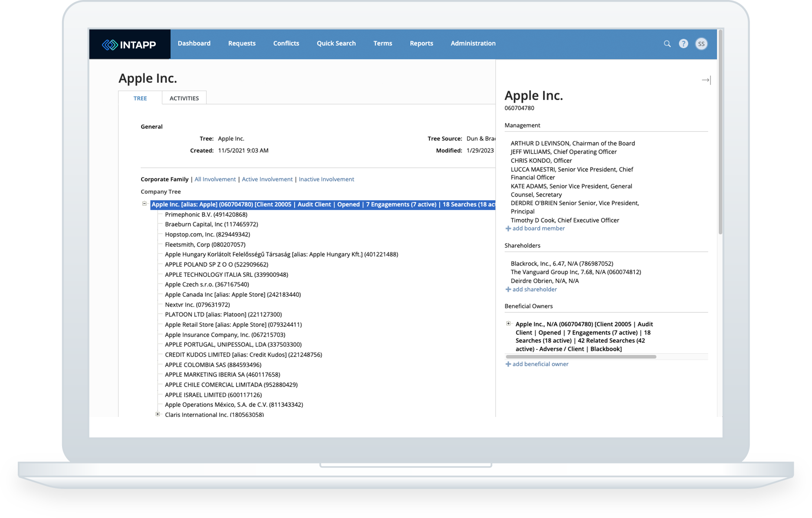Expand the Claris International Inc. node
Image resolution: width=812 pixels, height=518 pixels.
158,414
